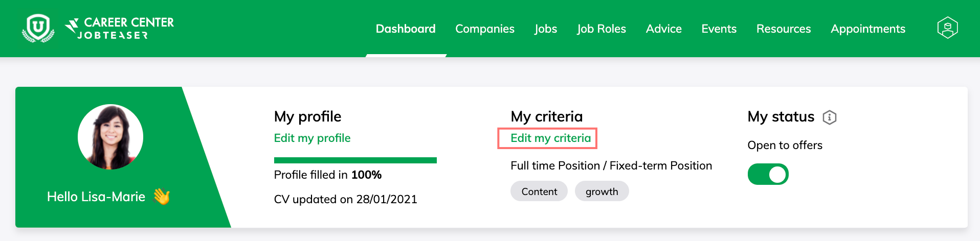Open the Career Center JobTeaser logo
This screenshot has height=241, width=980.
click(x=119, y=29)
